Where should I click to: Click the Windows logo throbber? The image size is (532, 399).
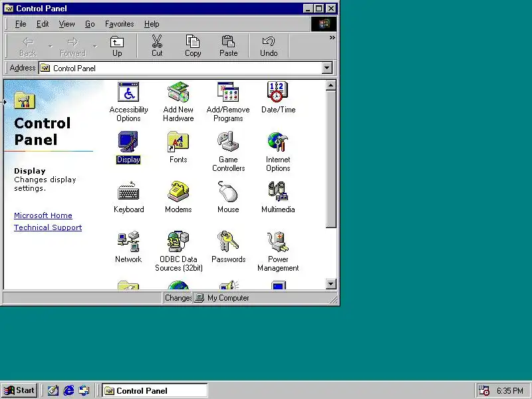(324, 24)
